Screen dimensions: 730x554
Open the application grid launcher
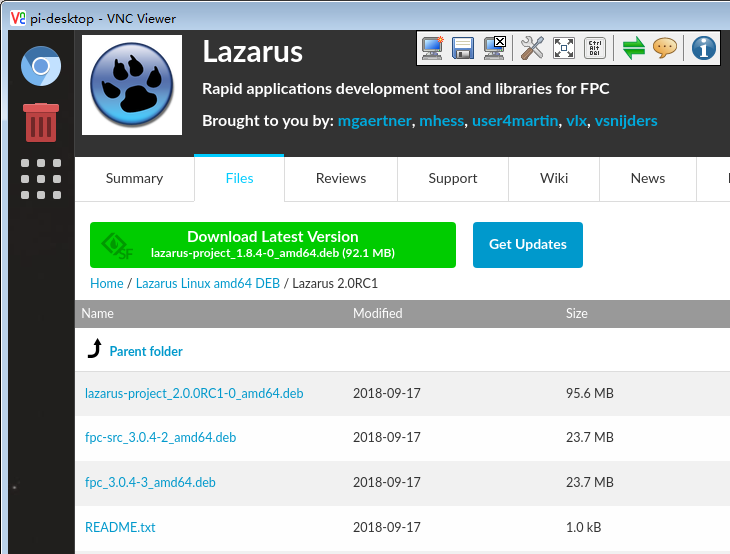pyautogui.click(x=41, y=179)
